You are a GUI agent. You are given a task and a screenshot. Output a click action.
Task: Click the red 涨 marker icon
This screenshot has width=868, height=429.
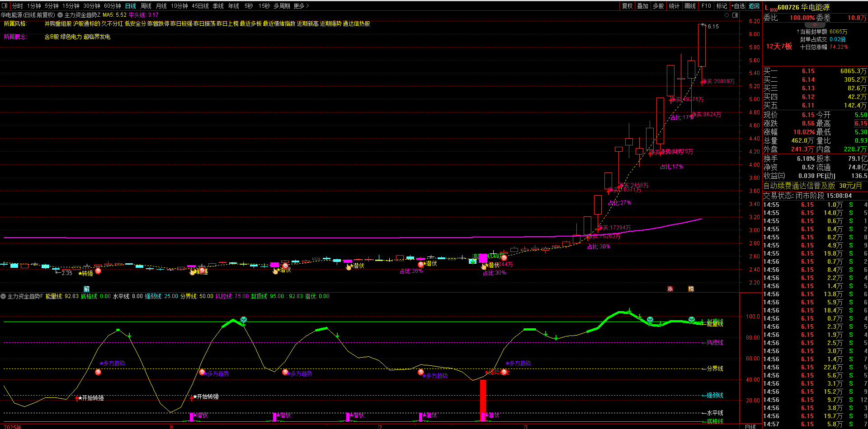(670, 289)
